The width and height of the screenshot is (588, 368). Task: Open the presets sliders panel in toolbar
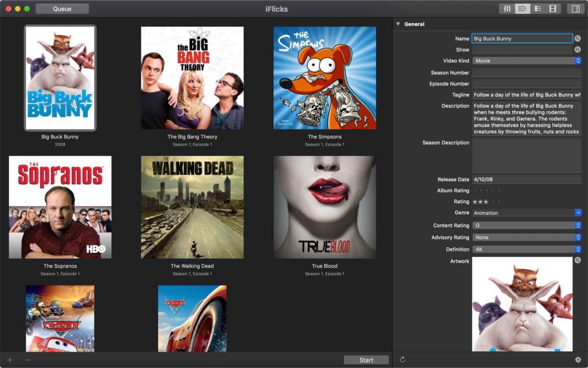click(507, 9)
